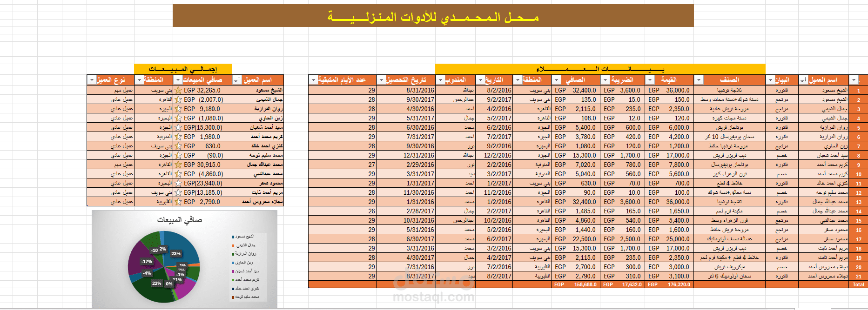Select the total net 158,688.0 cell

pos(576,284)
